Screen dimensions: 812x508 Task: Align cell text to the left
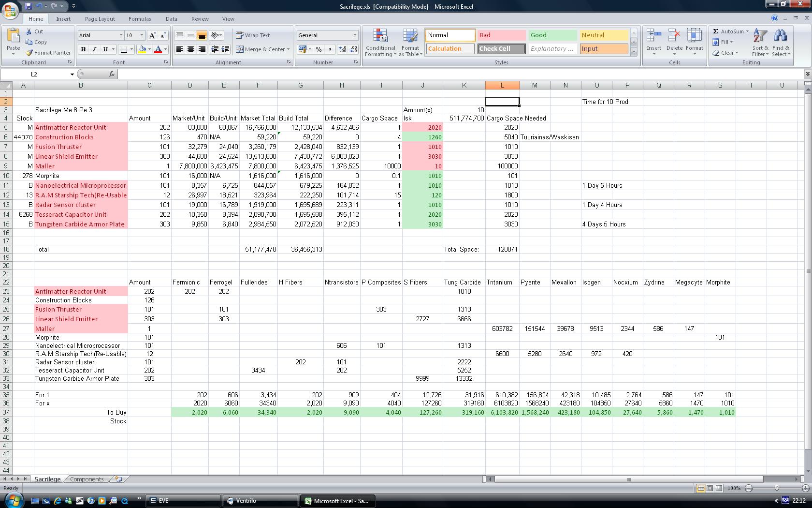click(180, 49)
